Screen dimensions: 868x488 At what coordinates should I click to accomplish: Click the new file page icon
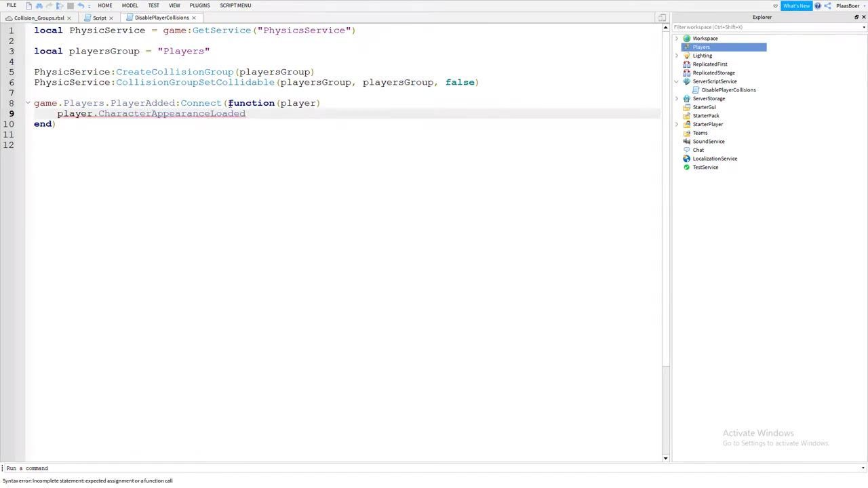tap(28, 5)
